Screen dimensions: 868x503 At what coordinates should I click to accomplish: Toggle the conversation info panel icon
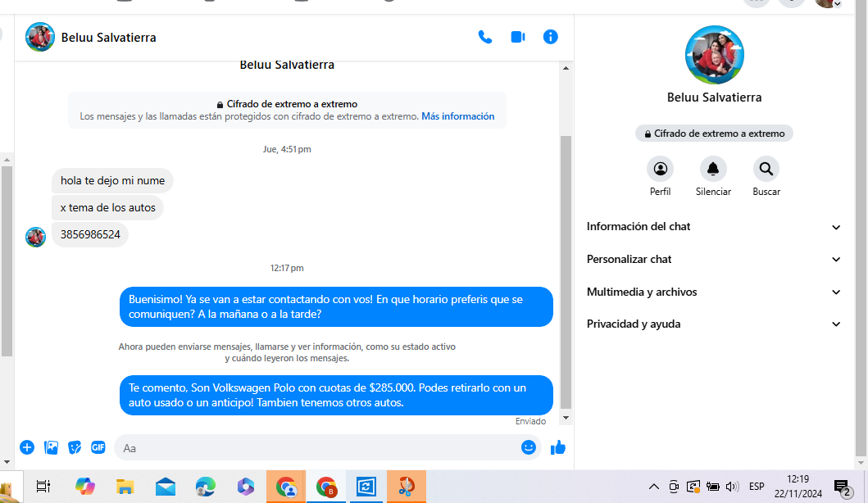click(550, 37)
